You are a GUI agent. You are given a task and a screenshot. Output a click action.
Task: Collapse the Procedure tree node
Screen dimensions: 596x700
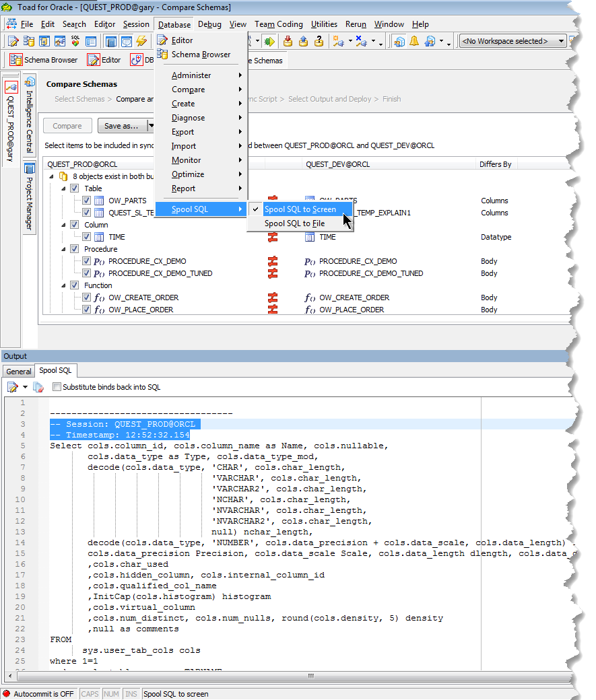(x=63, y=248)
